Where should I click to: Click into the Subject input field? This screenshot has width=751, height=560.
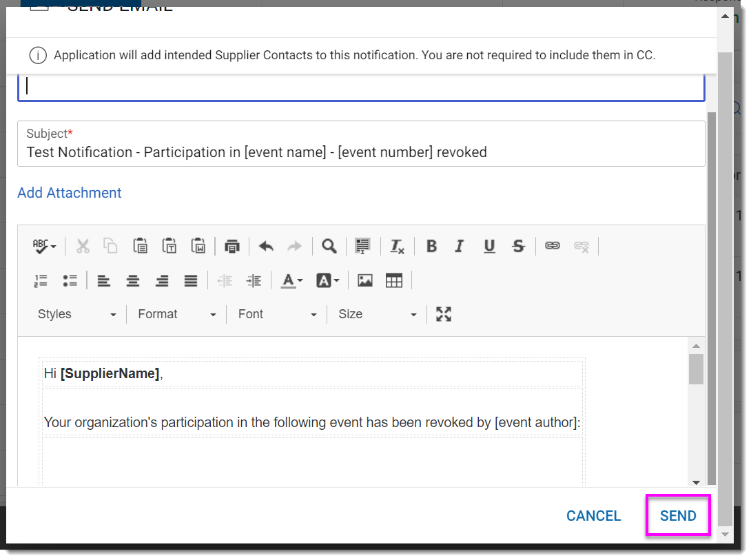360,152
